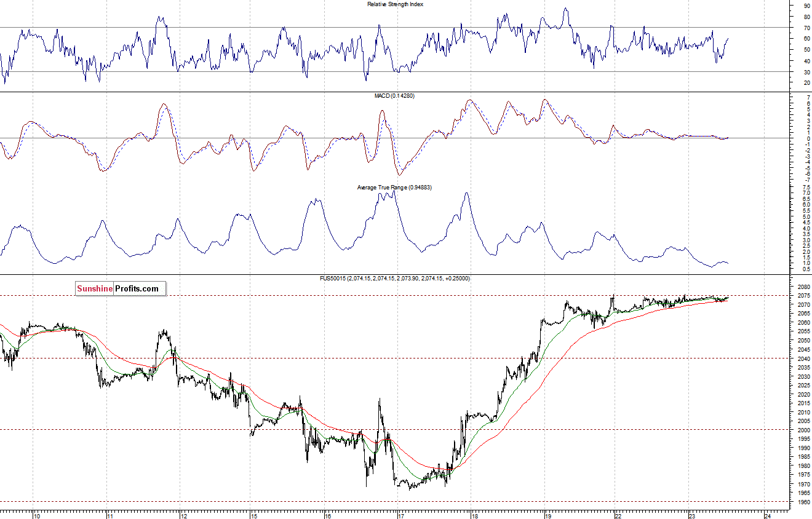Click the MACD (0.14280) indicator label

(x=395, y=95)
